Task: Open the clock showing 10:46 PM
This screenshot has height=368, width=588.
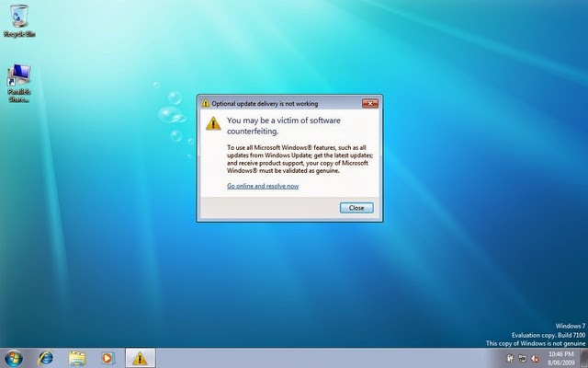Action: pos(561,358)
